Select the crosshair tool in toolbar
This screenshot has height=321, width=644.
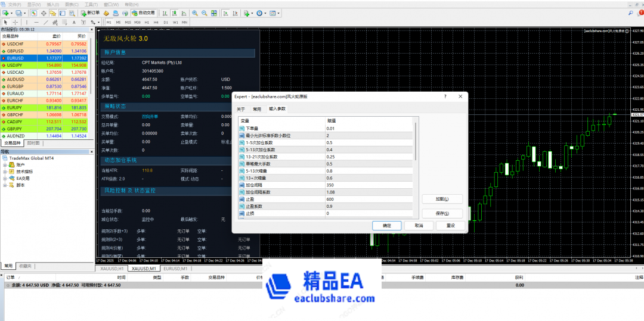[x=16, y=22]
